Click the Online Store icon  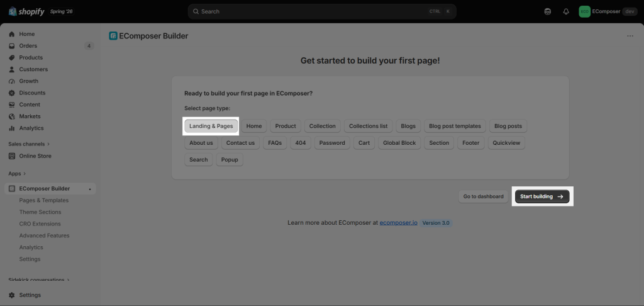(x=11, y=156)
